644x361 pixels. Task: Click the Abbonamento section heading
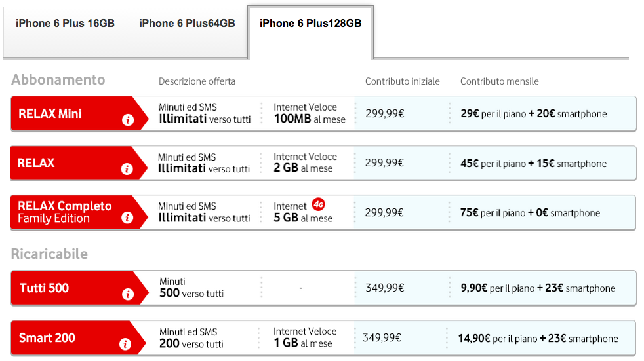(58, 80)
